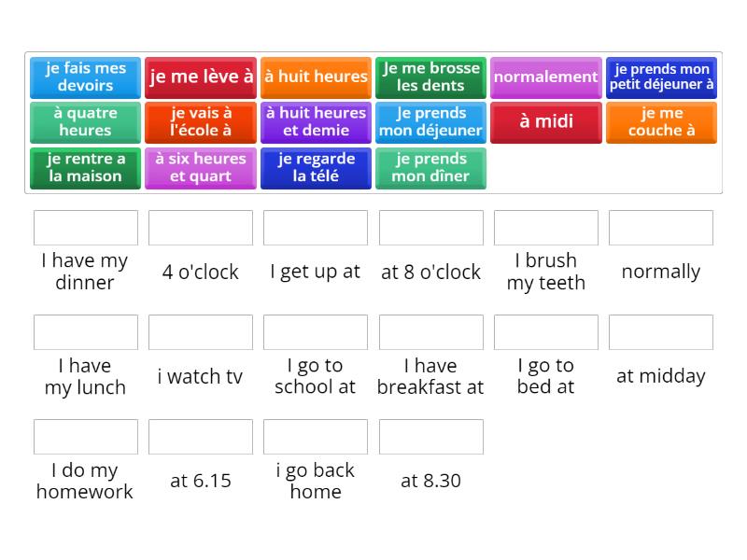The height and width of the screenshot is (560, 747).
Task: Click the blue 'je regarde la télé' tile
Action: [x=316, y=168]
